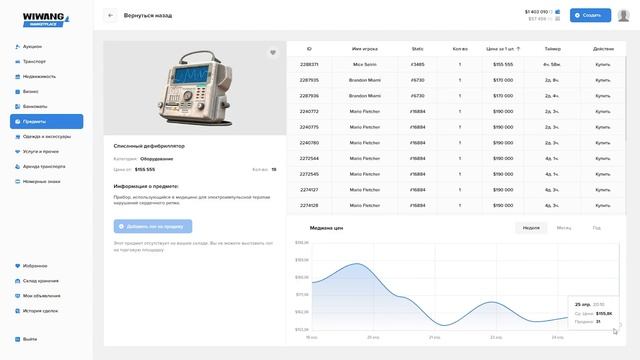Click the Транспорт car icon
640x360 pixels.
click(18, 62)
